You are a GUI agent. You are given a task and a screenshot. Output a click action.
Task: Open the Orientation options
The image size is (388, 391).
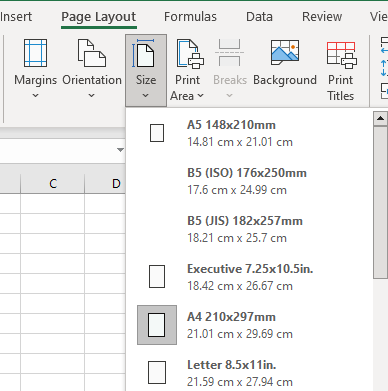click(92, 69)
